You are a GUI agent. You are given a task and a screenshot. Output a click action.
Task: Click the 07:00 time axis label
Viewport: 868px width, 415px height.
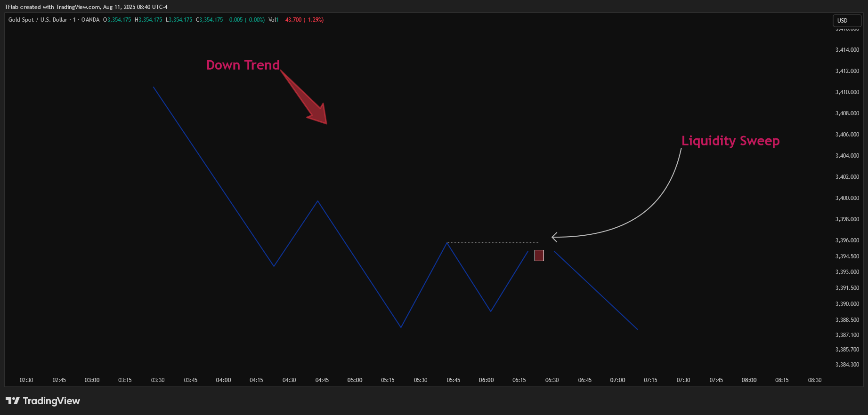click(x=617, y=380)
